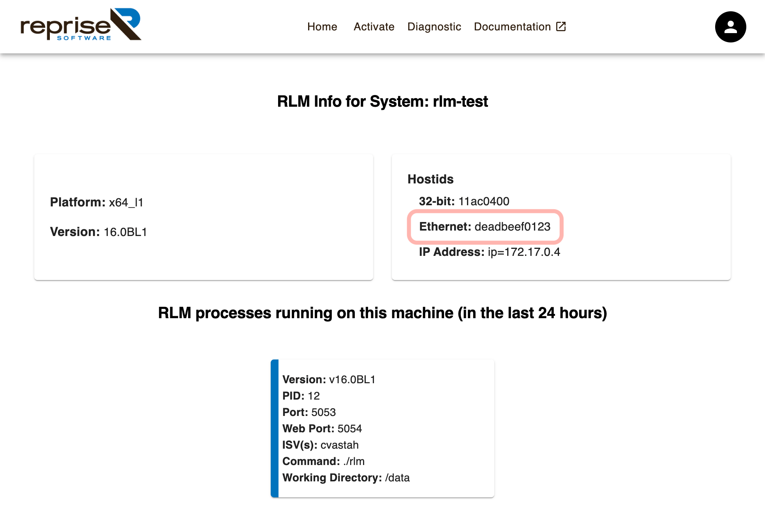Screen dimensions: 765x532
Task: Click the ISV(s): cvastah line
Action: click(x=321, y=445)
